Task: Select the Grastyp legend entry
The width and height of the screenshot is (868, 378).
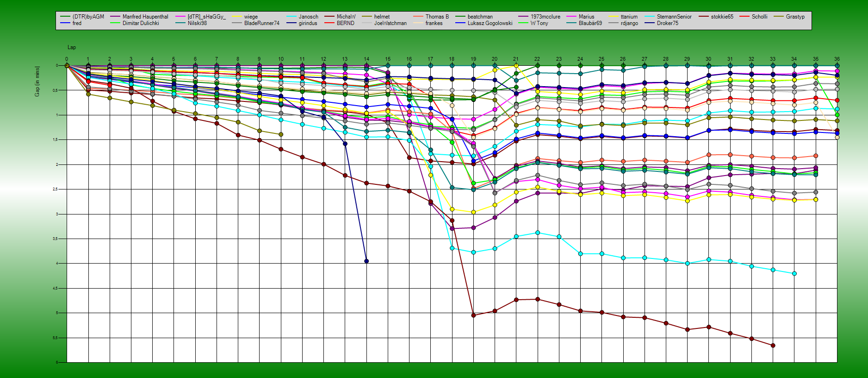Action: [795, 17]
